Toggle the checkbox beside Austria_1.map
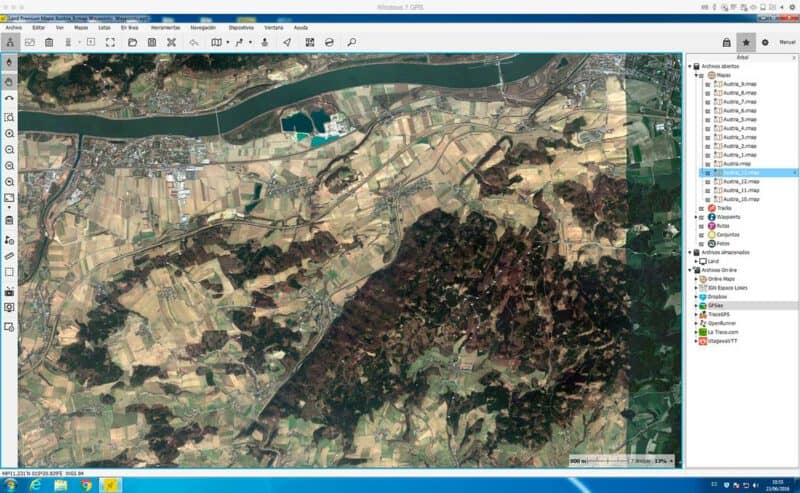Image resolution: width=800 pixels, height=493 pixels. coord(708,155)
